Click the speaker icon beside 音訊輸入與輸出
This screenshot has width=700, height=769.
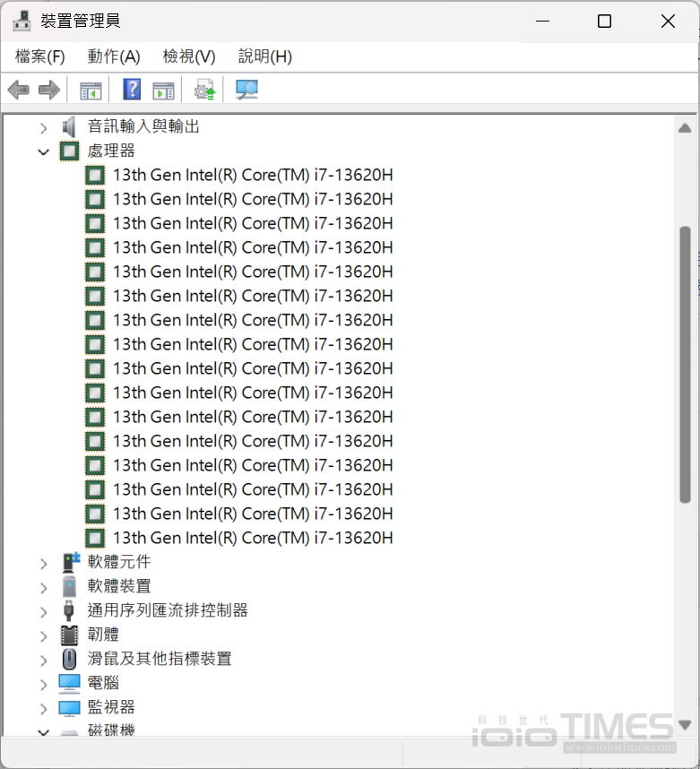[69, 127]
